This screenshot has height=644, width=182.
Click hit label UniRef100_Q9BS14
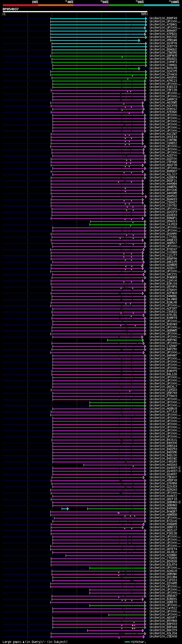pyautogui.click(x=163, y=446)
